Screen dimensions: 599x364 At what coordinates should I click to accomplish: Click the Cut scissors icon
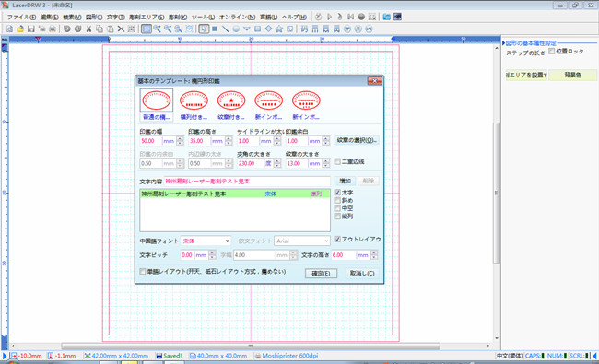[x=88, y=29]
